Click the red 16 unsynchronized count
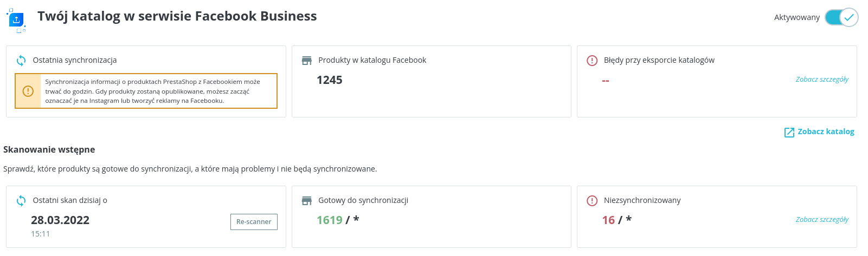The height and width of the screenshot is (256, 868). pyautogui.click(x=608, y=220)
